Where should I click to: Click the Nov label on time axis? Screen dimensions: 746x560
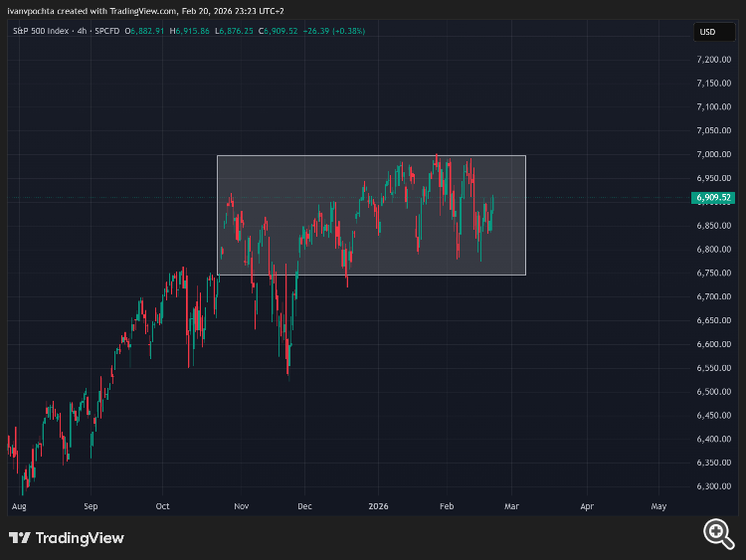242,506
